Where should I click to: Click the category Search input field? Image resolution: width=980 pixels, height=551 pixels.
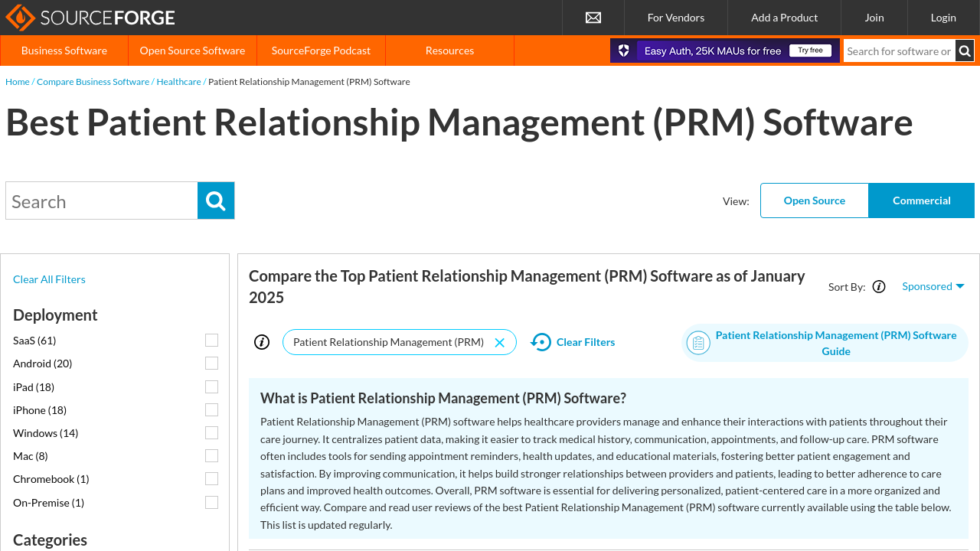tap(102, 201)
